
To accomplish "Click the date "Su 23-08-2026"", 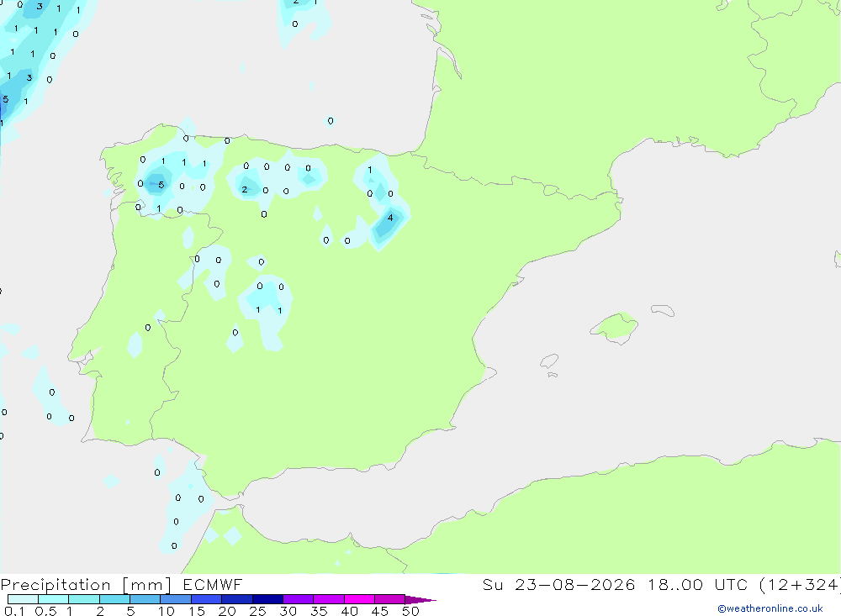I will 559,584.
